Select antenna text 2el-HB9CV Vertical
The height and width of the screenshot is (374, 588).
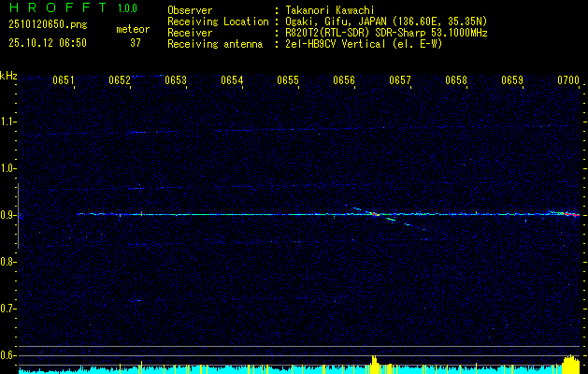coord(336,44)
